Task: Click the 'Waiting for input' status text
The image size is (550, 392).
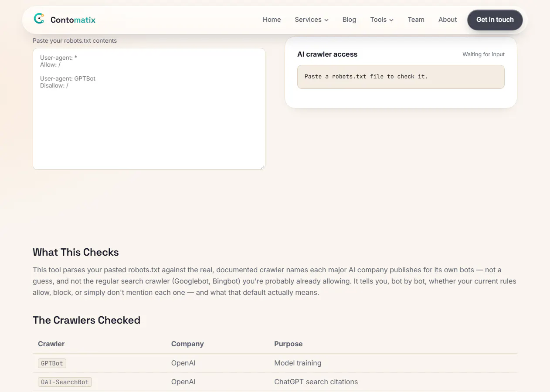Action: click(x=483, y=54)
